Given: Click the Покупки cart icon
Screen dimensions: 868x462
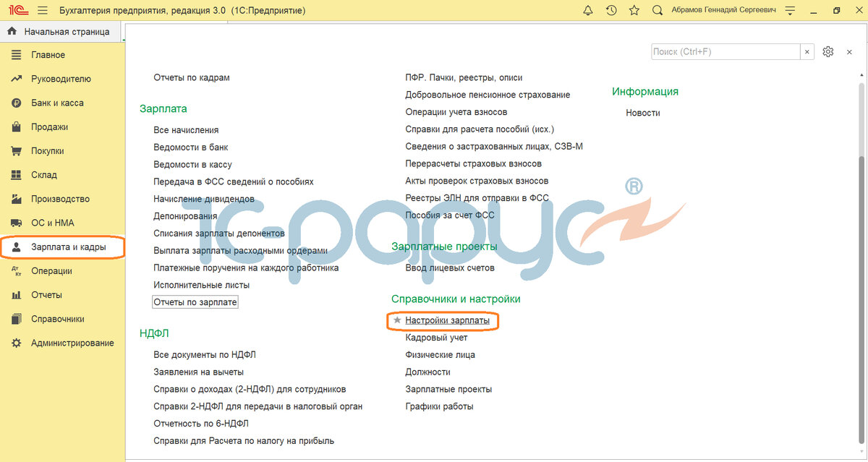Looking at the screenshot, I should tap(16, 151).
